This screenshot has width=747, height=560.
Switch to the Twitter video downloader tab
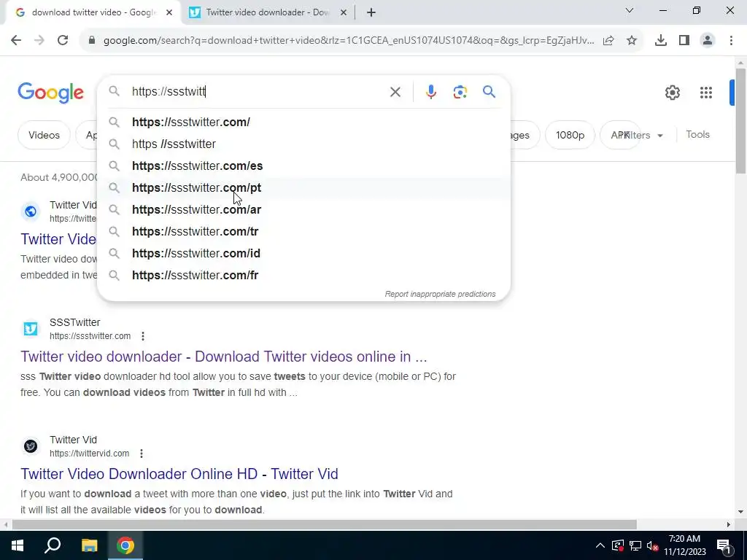coord(267,13)
